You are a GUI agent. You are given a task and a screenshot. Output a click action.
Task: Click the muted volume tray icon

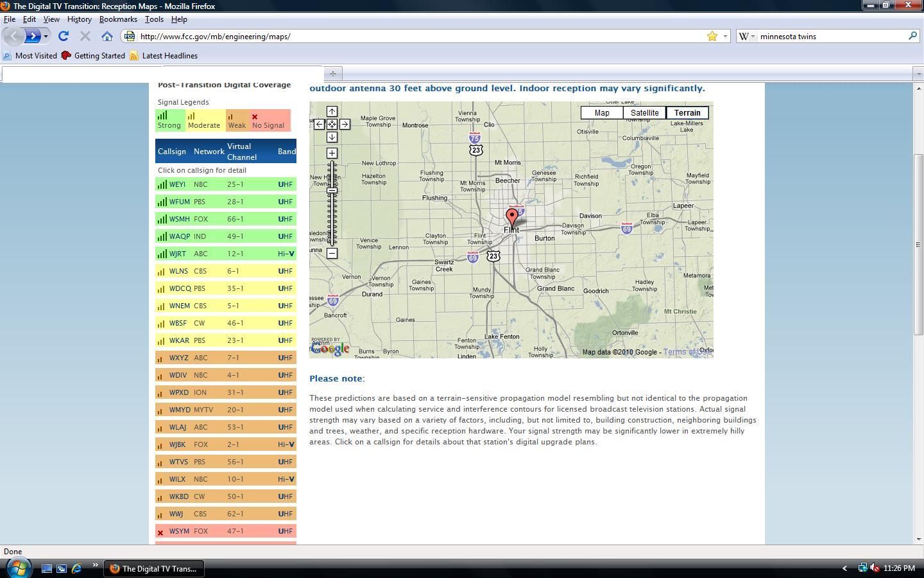[875, 568]
